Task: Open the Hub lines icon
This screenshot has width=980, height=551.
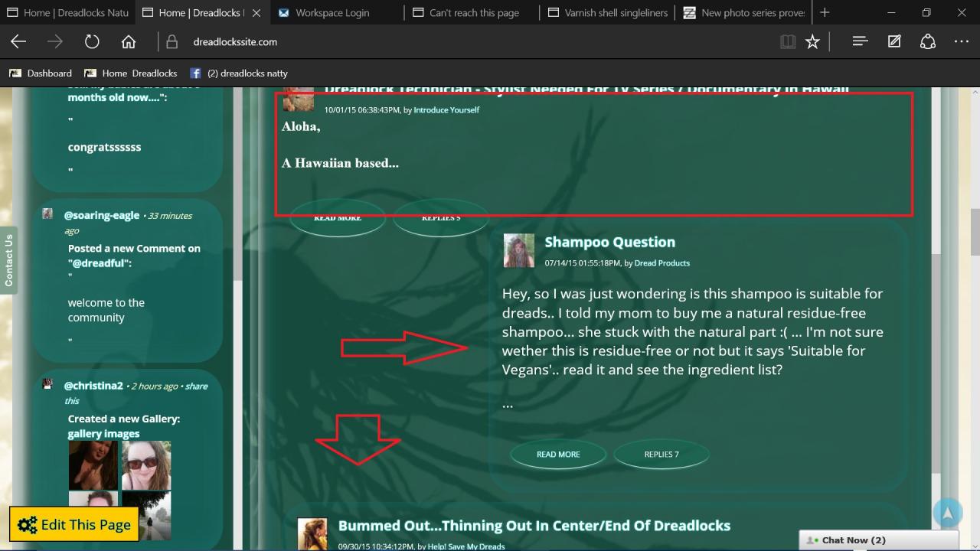Action: pos(860,42)
